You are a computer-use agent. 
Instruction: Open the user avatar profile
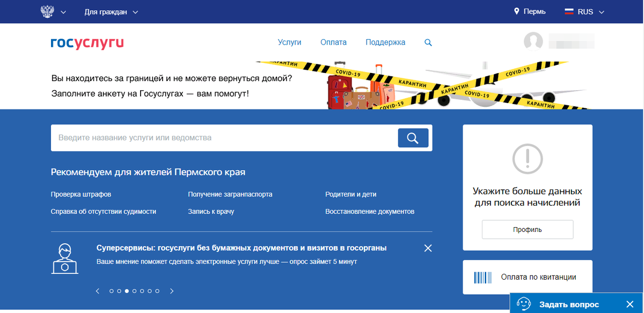coord(533,42)
